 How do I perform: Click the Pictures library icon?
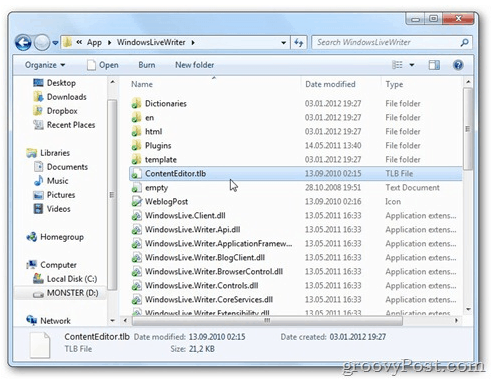38,195
